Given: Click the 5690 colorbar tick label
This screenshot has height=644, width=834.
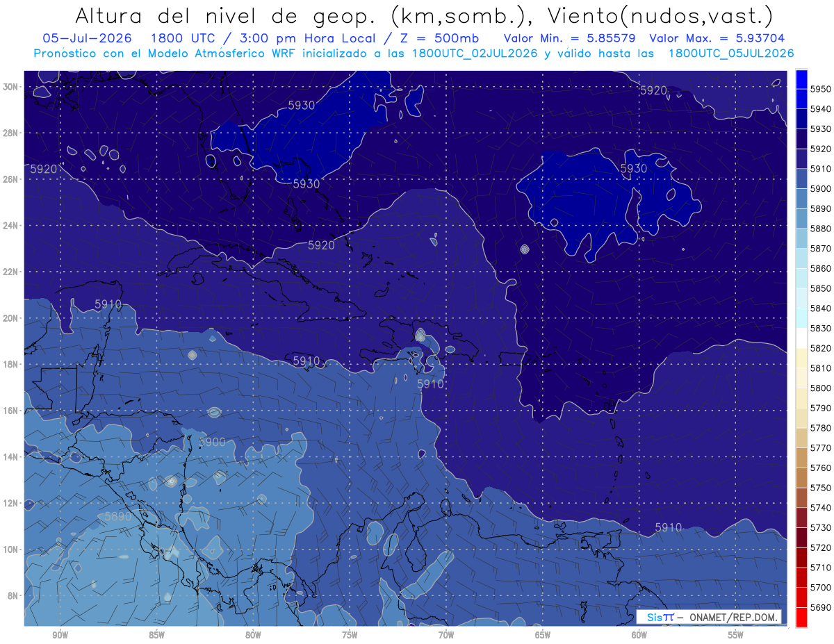Looking at the screenshot, I should pos(820,607).
